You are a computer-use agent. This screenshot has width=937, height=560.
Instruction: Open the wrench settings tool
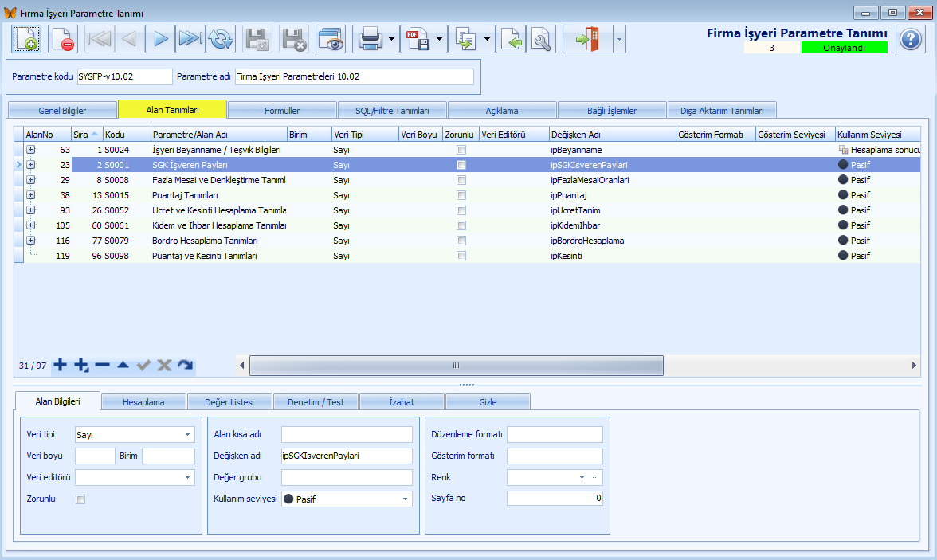[x=541, y=39]
